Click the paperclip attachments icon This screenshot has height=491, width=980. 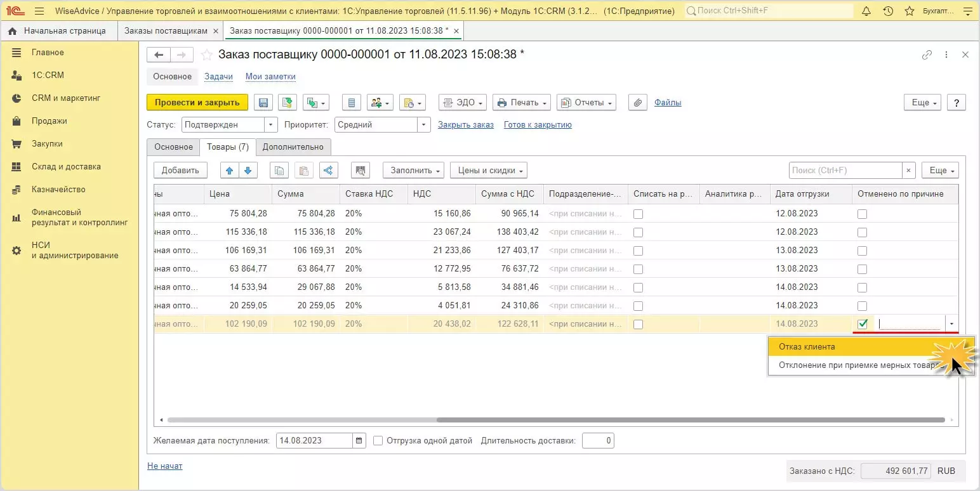637,103
